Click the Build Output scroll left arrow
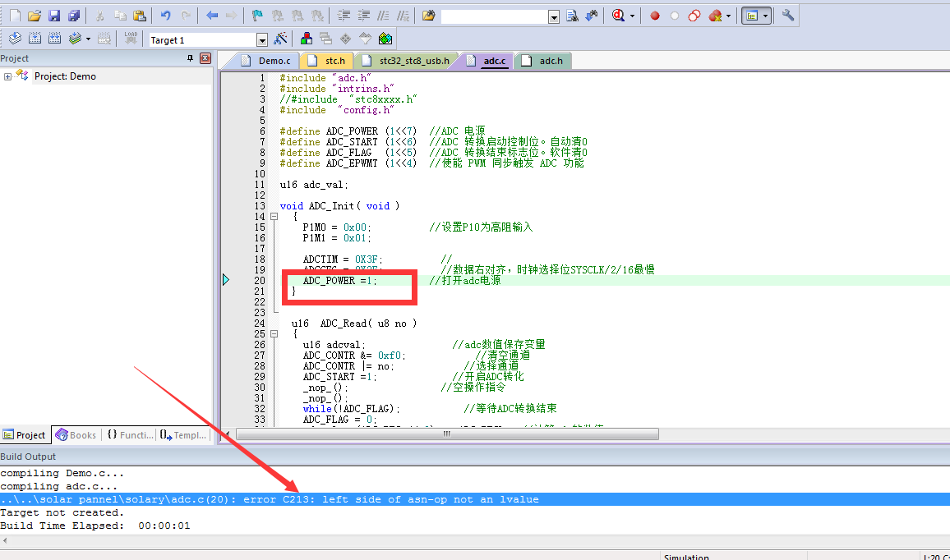Viewport: 950px width, 560px height. (x=6, y=540)
